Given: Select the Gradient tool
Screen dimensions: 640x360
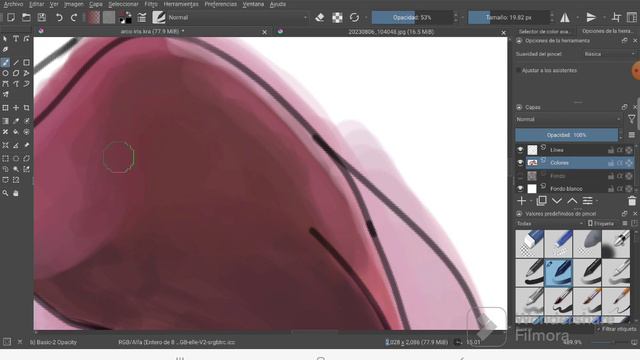Looking at the screenshot, I should click(5, 121).
